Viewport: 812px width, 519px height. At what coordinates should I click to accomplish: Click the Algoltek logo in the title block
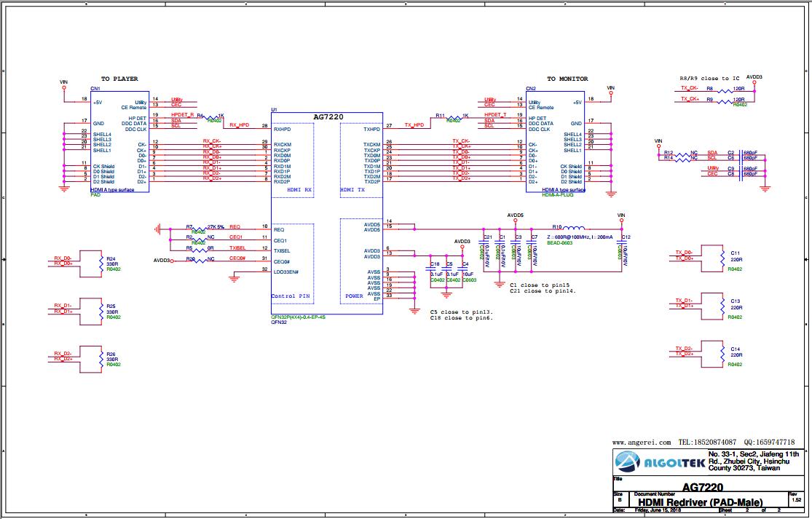[x=660, y=461]
